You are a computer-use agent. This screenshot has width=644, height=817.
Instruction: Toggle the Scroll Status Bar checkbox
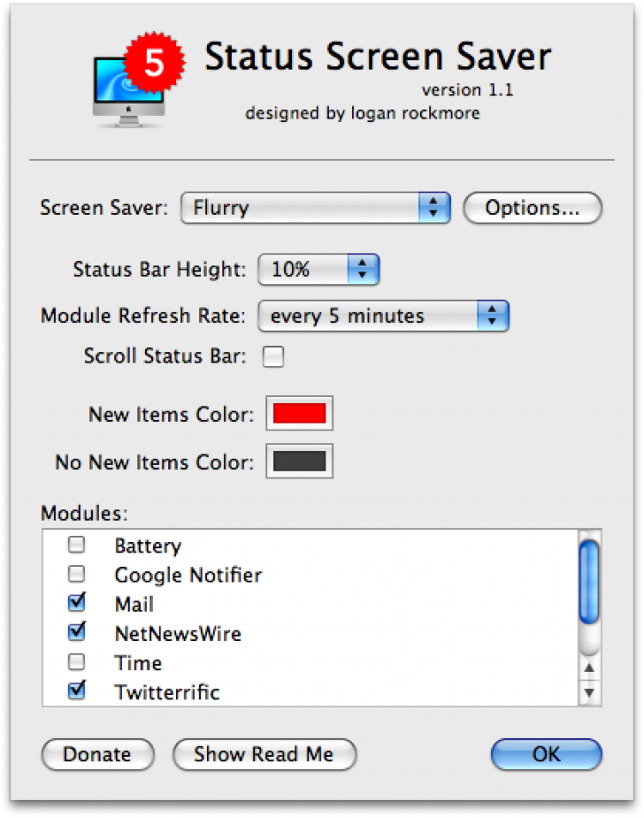point(273,357)
